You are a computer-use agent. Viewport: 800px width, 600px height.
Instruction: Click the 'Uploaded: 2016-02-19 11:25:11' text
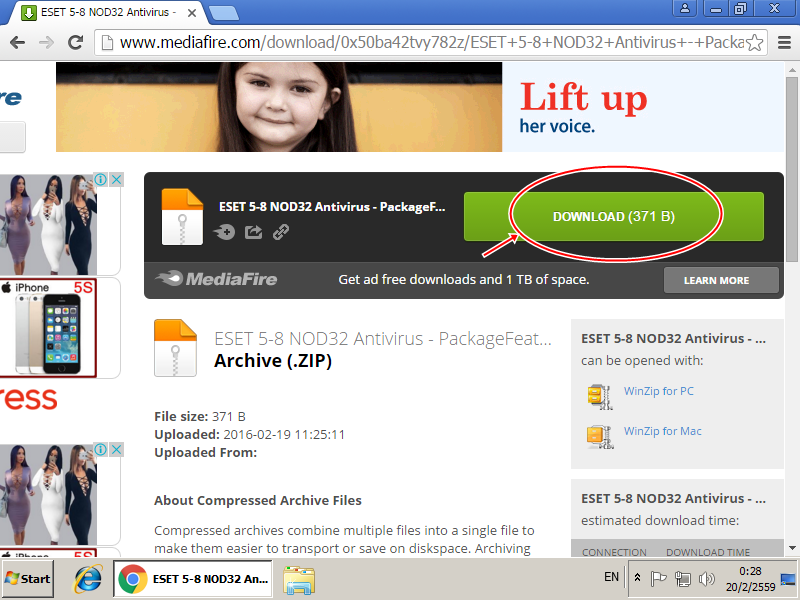pos(249,435)
